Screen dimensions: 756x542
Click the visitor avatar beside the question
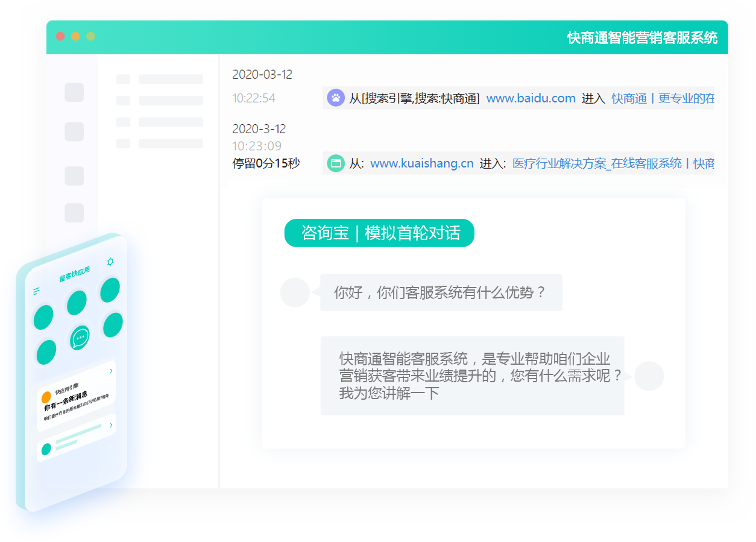click(x=295, y=292)
